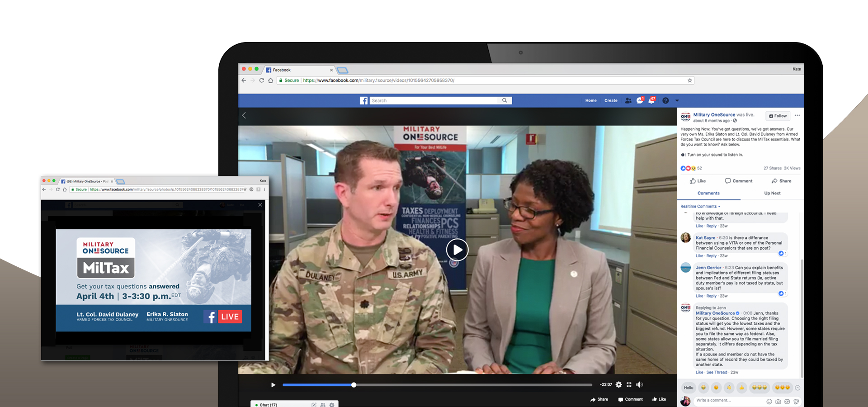Toggle Like on the video post
Screen dimensions: 868x407
pyautogui.click(x=698, y=181)
